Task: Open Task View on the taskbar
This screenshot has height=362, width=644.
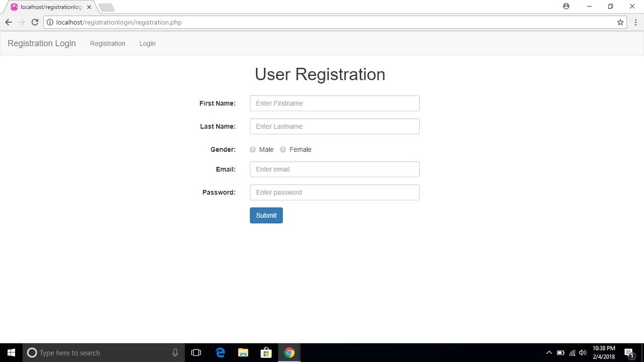Action: tap(196, 353)
